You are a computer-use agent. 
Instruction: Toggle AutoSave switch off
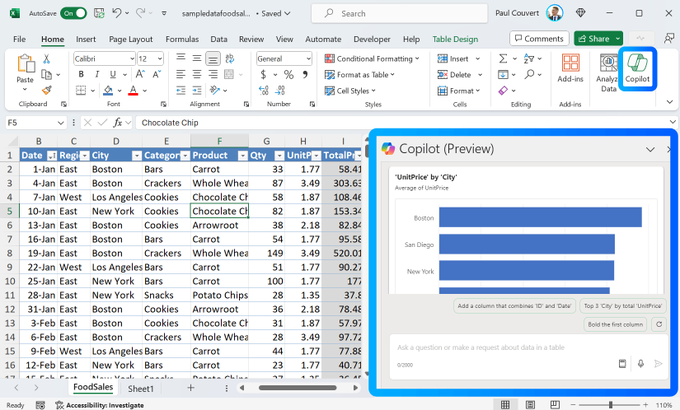tap(73, 13)
